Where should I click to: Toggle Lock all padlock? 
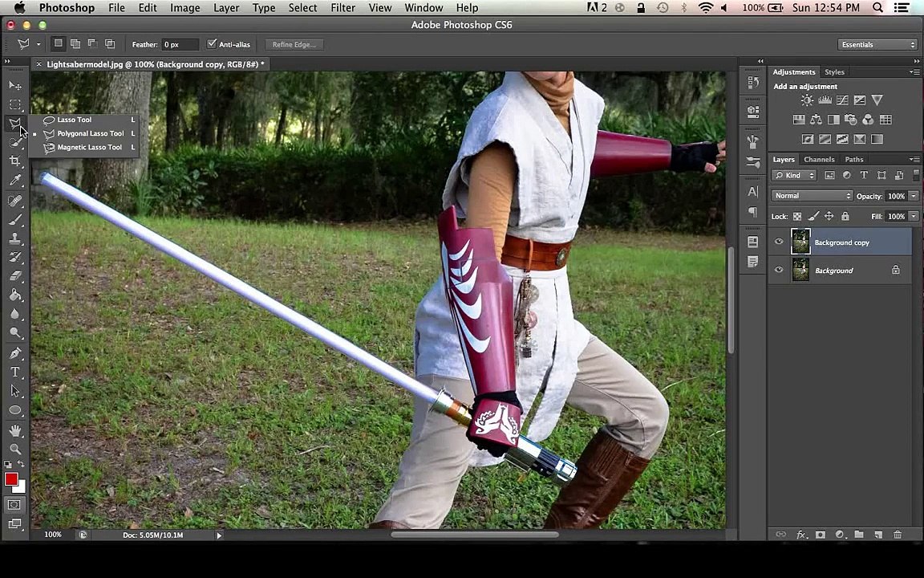(845, 217)
